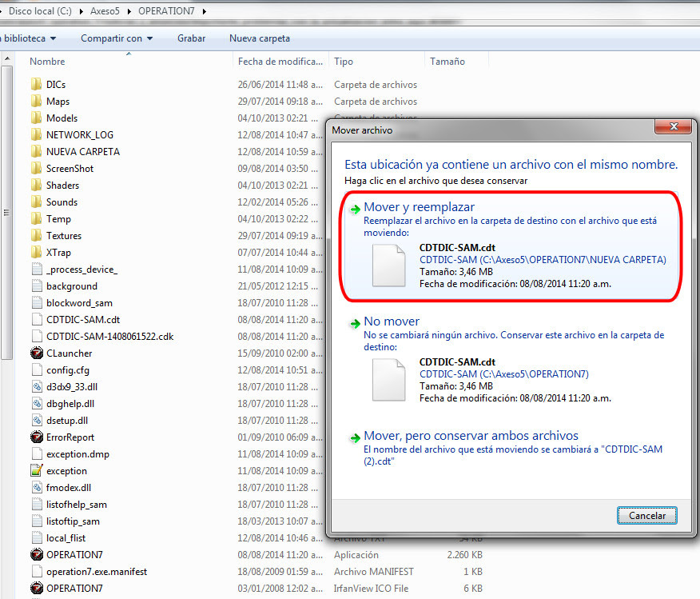Click the Sounds folder icon
Viewport: 700px width, 599px height.
coord(37,202)
